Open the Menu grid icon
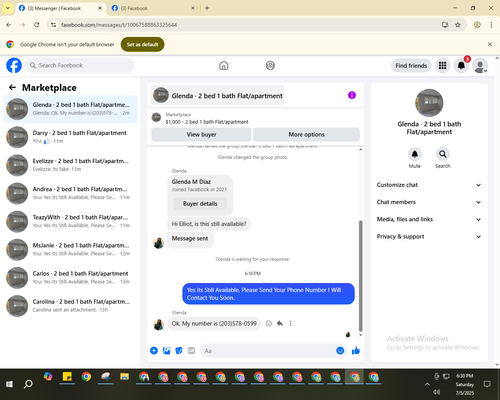This screenshot has width=500, height=400. [442, 65]
